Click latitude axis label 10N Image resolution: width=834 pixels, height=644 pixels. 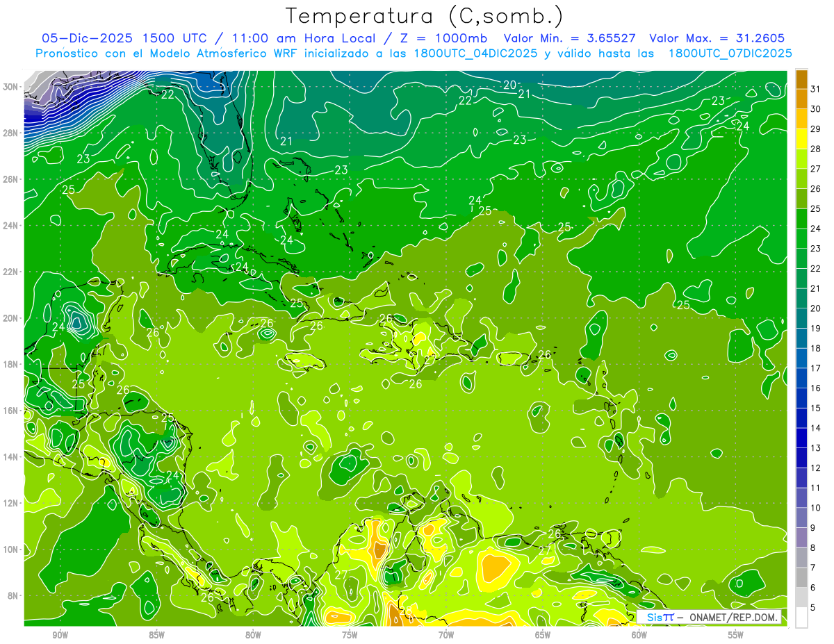[10, 550]
